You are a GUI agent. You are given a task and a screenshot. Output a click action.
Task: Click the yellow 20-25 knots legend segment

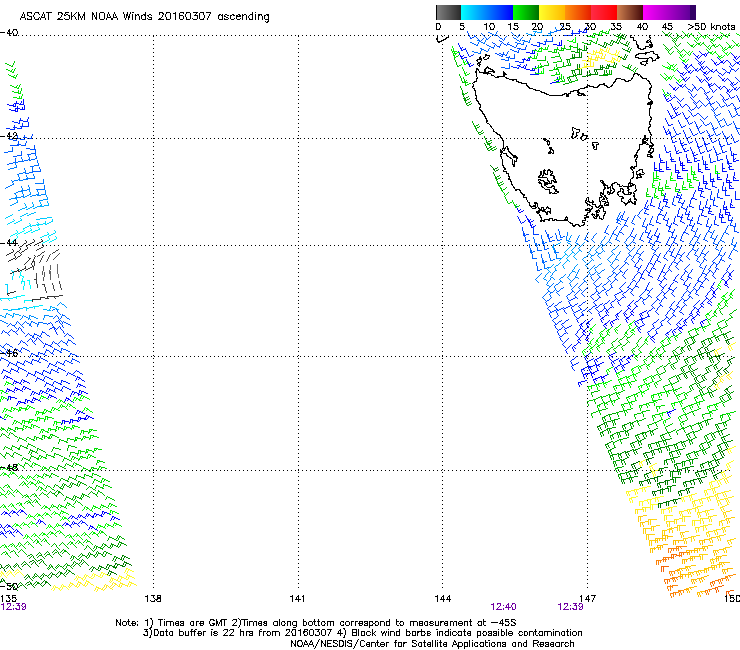tap(552, 12)
